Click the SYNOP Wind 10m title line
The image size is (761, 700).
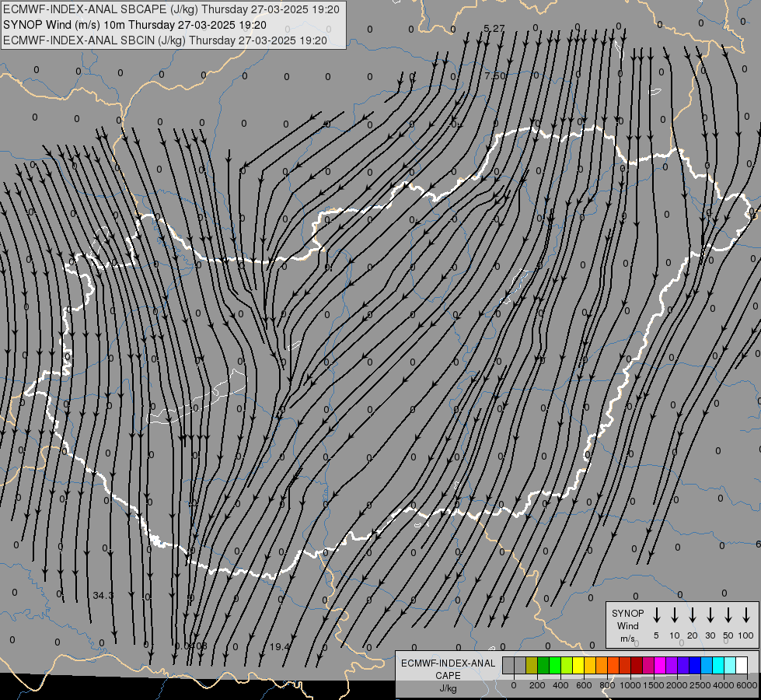click(134, 25)
